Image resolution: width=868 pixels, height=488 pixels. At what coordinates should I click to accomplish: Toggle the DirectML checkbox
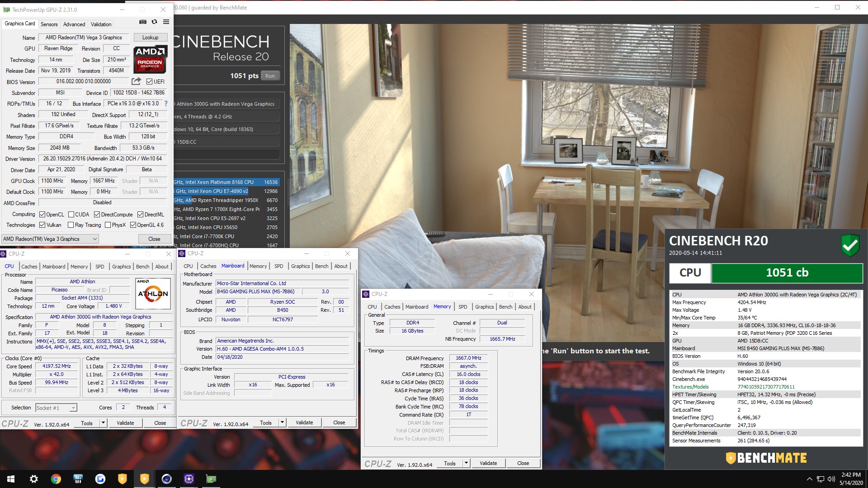click(140, 215)
